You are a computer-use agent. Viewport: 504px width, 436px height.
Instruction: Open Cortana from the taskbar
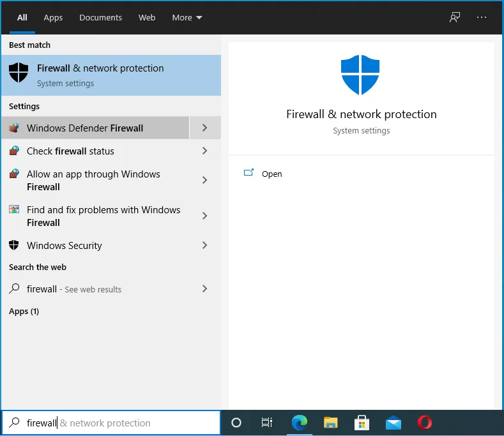tap(236, 423)
